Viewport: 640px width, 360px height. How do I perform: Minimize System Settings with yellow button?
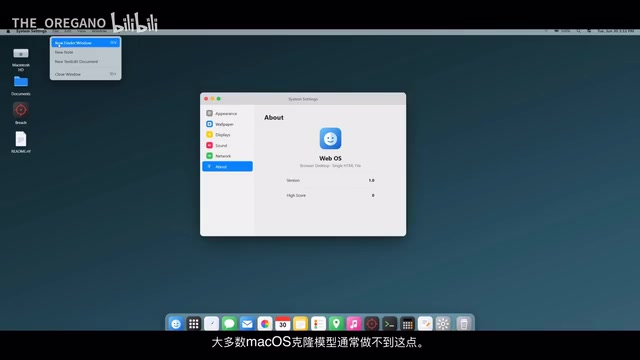tap(212, 99)
